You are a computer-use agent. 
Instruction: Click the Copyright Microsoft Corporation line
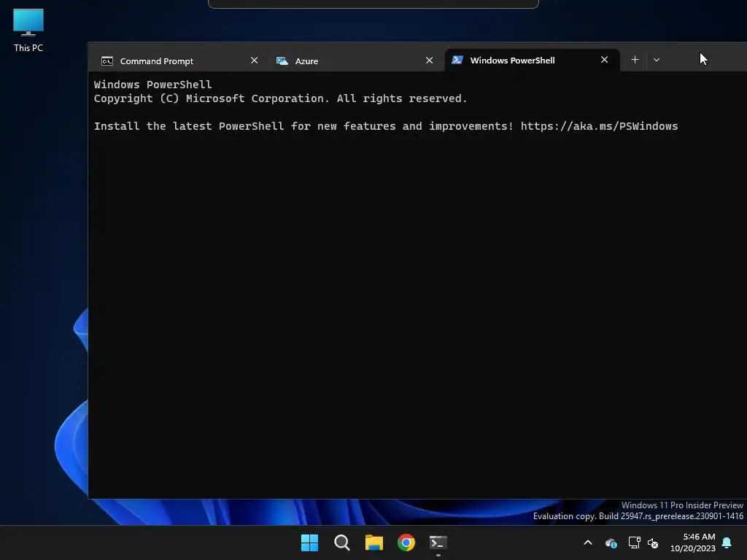(x=280, y=98)
